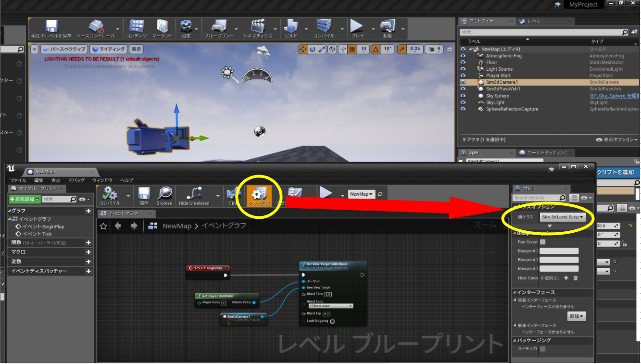Click the Class Settings toolbar button

[259, 196]
